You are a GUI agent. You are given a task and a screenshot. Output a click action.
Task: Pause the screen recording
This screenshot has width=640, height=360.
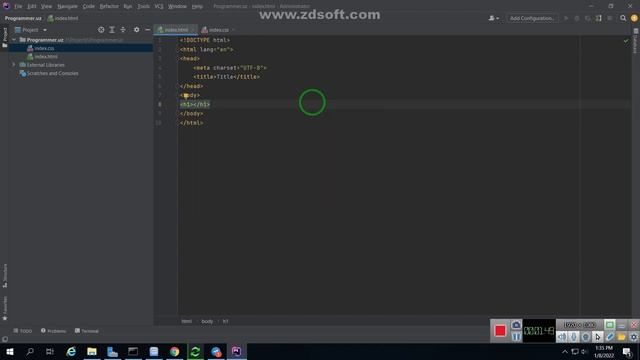(x=516, y=337)
